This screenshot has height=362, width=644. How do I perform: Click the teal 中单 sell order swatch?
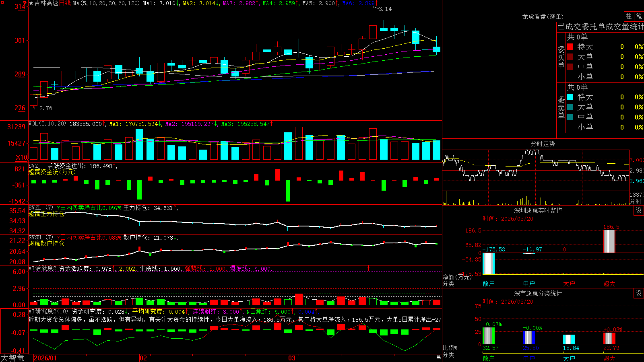pos(570,117)
